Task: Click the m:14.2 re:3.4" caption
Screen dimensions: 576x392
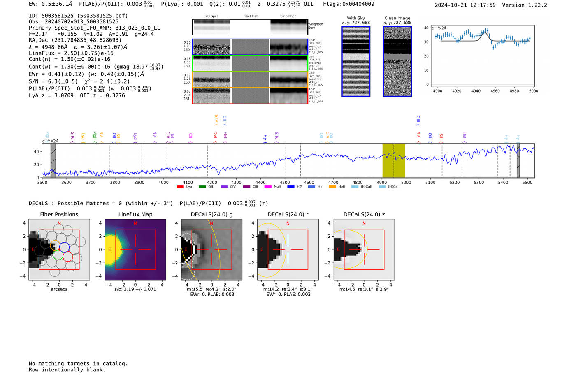Action: click(x=288, y=289)
